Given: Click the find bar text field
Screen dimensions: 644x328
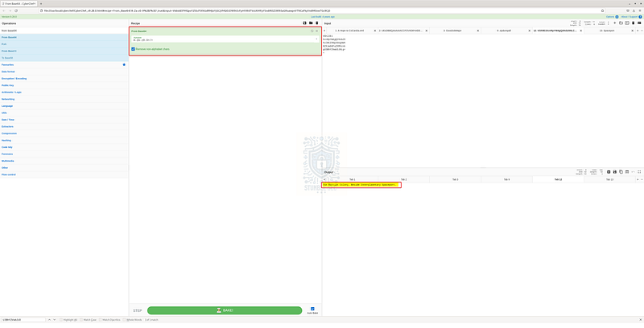Looking at the screenshot, I should [23, 319].
